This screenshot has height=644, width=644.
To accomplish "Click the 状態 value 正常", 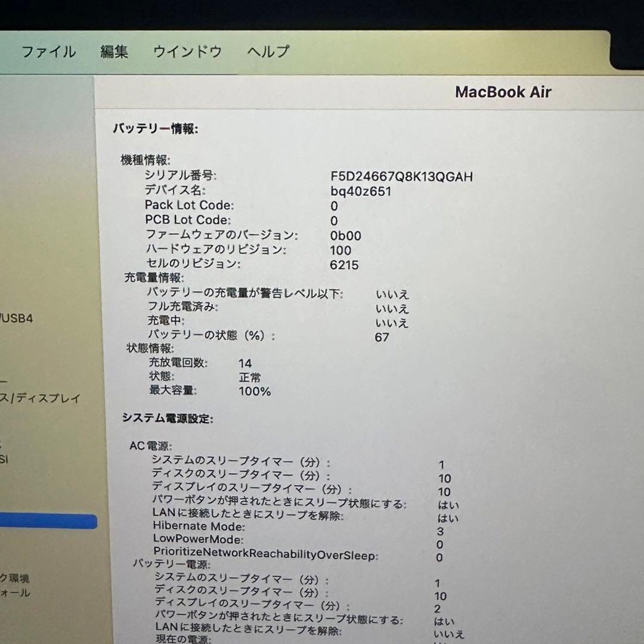I will point(250,377).
